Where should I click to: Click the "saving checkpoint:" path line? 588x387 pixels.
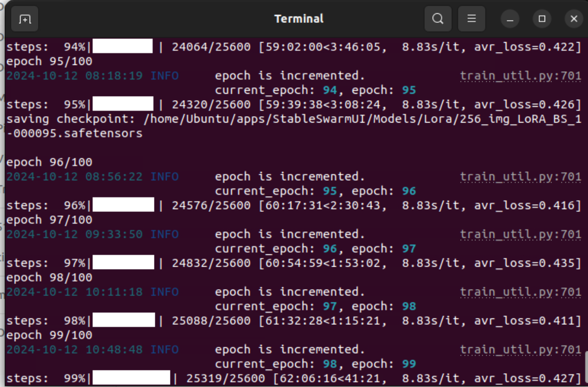click(294, 119)
